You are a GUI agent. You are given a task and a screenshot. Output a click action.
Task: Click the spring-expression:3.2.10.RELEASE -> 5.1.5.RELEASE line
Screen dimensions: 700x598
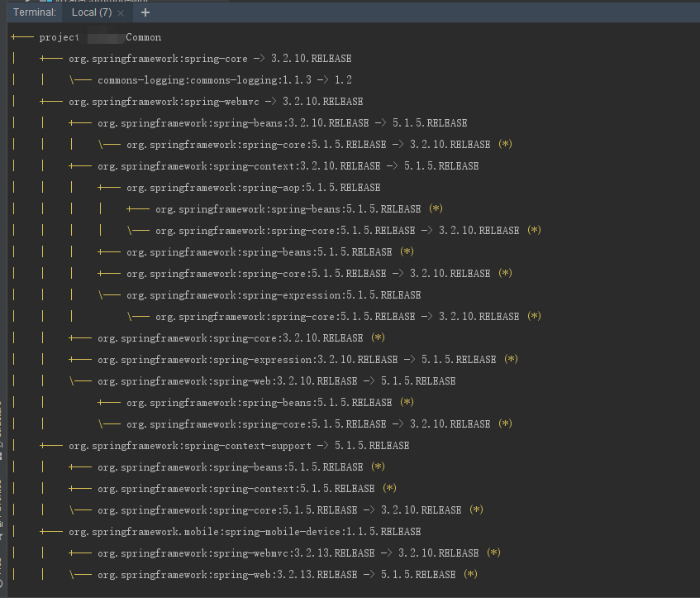point(296,360)
